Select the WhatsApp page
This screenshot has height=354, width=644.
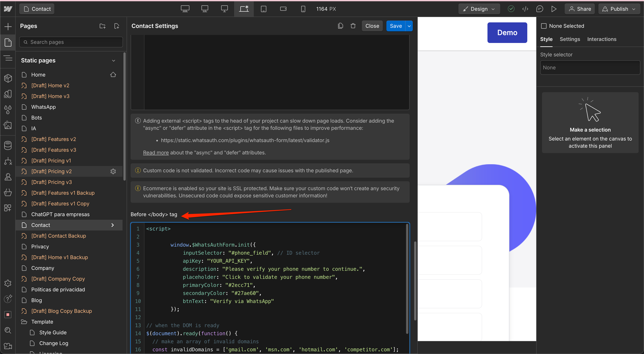[x=69, y=107]
